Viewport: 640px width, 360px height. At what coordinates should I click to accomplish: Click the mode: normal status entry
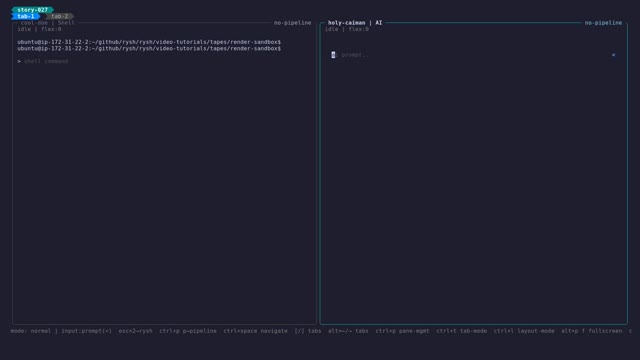(x=31, y=331)
